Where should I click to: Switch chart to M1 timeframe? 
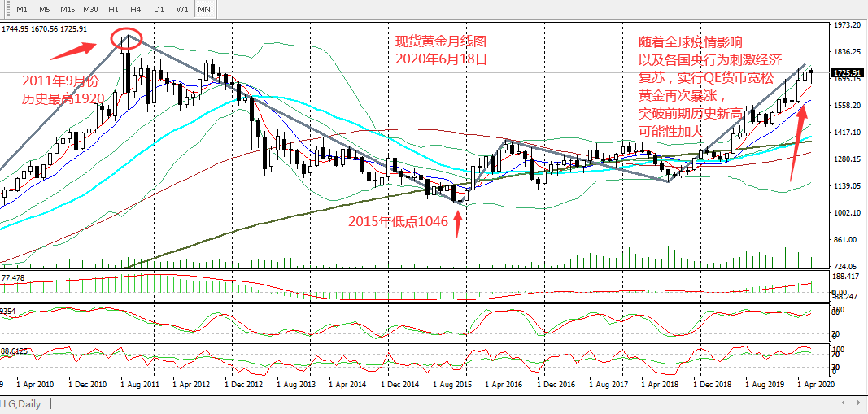coord(22,10)
